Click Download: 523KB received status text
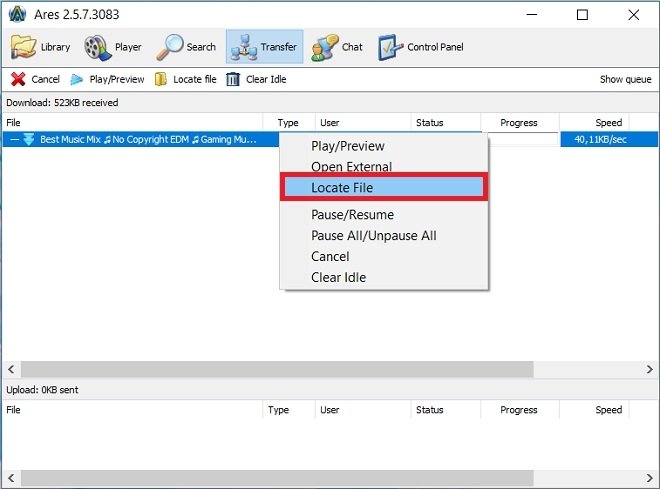 click(62, 103)
